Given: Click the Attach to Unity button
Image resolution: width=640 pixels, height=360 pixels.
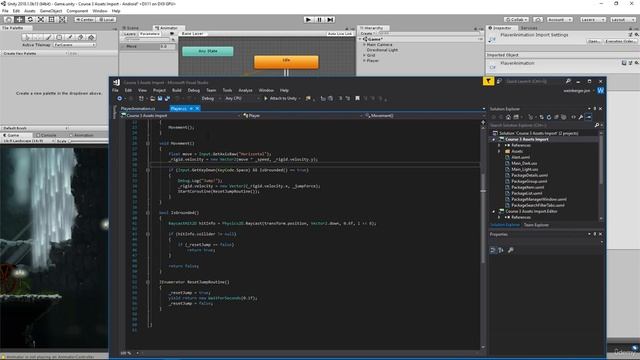Looking at the screenshot, I should (282, 98).
